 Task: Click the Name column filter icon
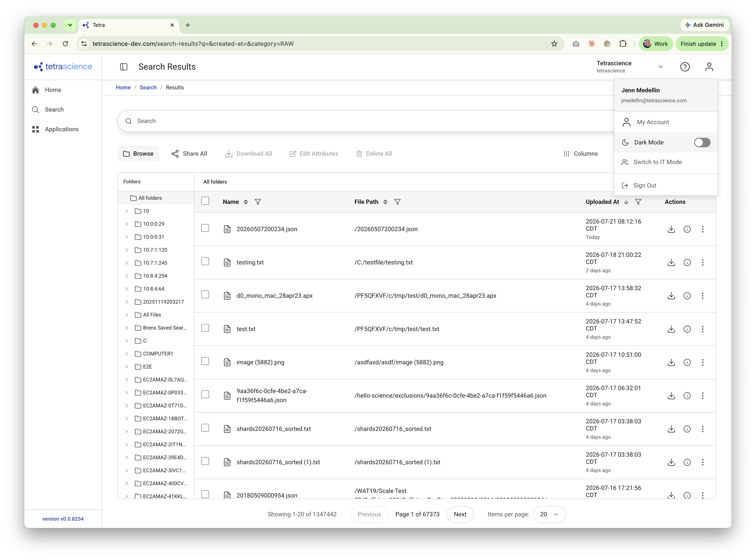[x=258, y=202]
